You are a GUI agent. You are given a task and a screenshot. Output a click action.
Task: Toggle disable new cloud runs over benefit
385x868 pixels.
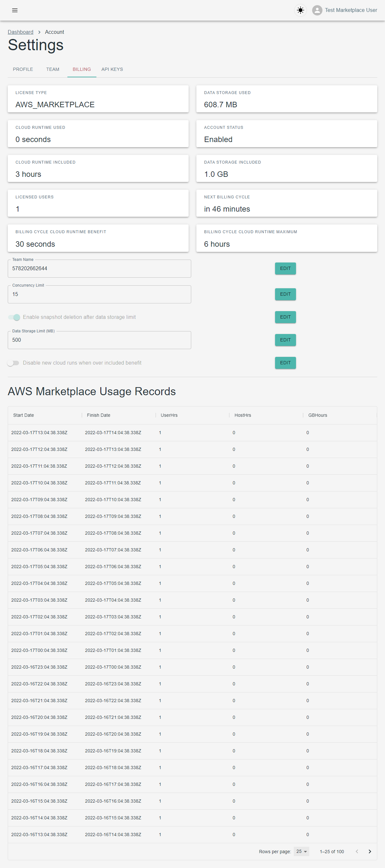[14, 363]
